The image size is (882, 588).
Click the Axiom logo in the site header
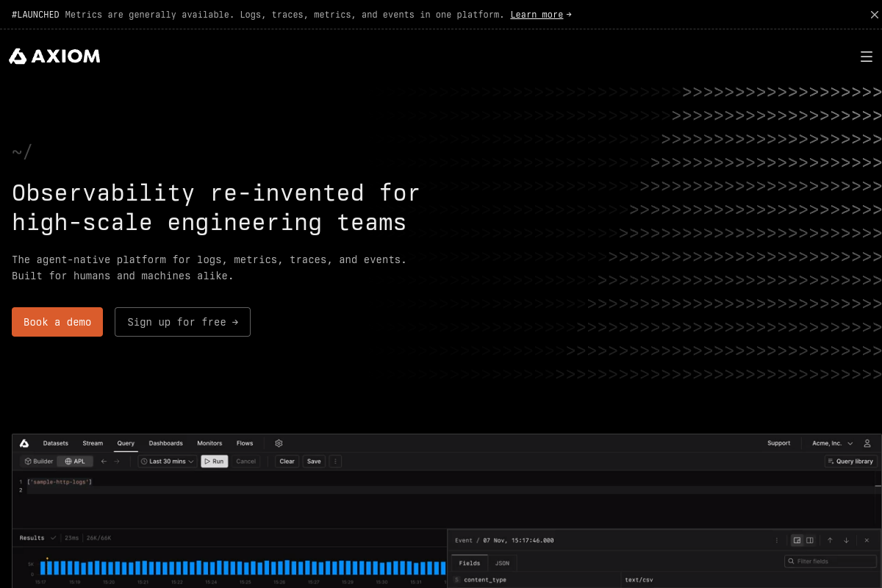[x=54, y=57]
